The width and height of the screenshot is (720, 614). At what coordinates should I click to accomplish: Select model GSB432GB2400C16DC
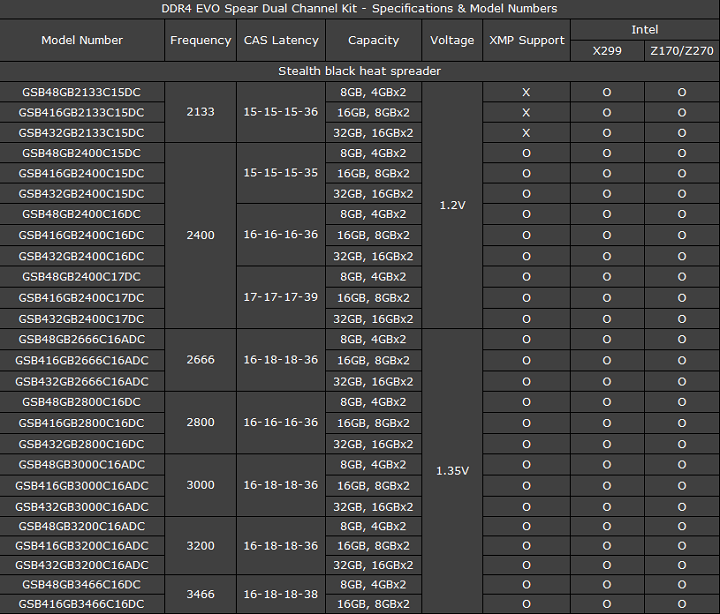[x=82, y=256]
